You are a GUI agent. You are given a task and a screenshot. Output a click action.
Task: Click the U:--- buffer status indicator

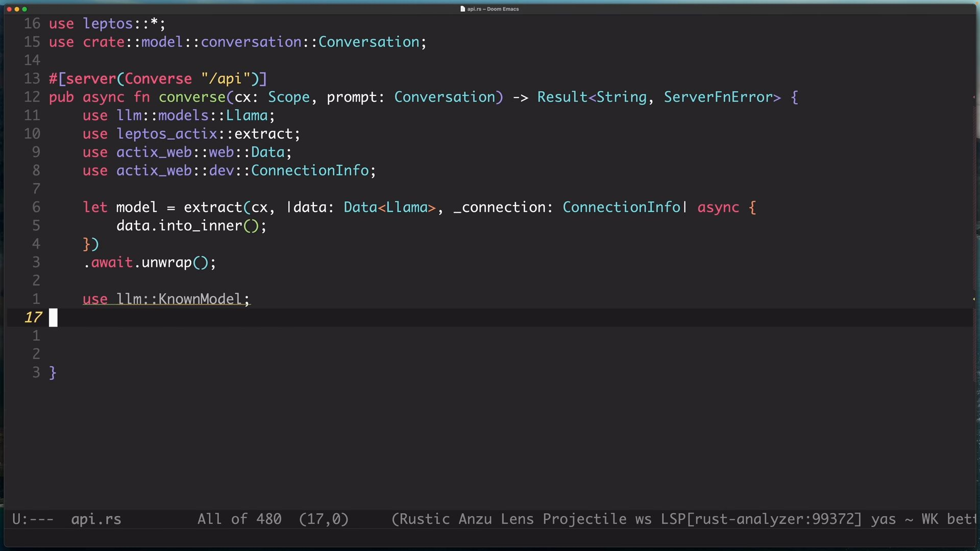click(x=33, y=519)
